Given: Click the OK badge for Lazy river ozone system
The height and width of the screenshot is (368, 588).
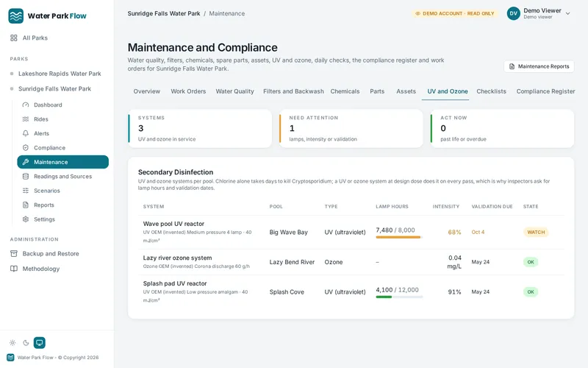Looking at the screenshot, I should tap(531, 262).
